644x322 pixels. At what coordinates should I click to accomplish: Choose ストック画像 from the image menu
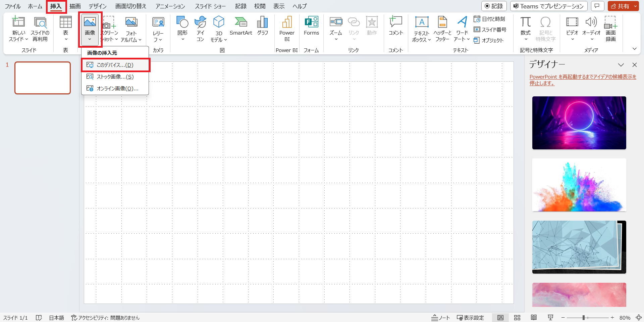115,77
